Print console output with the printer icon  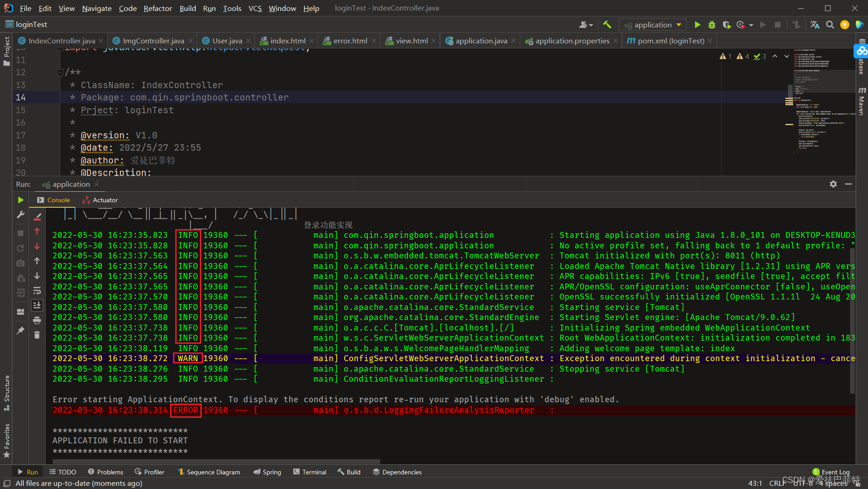click(x=37, y=320)
